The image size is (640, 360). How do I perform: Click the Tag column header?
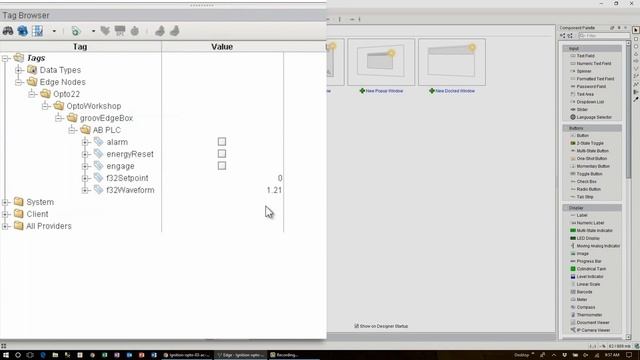tap(80, 47)
